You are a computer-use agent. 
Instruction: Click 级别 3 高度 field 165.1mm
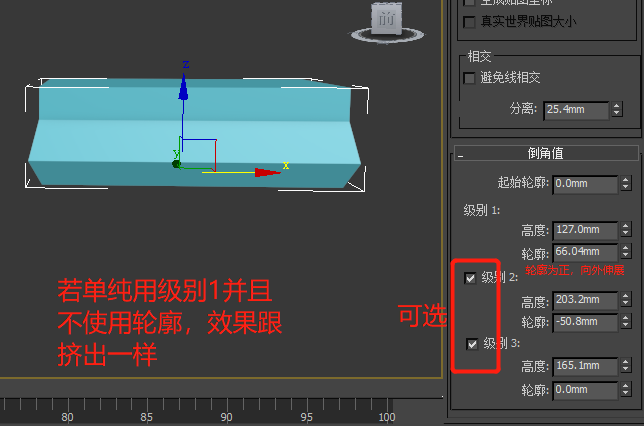point(585,366)
